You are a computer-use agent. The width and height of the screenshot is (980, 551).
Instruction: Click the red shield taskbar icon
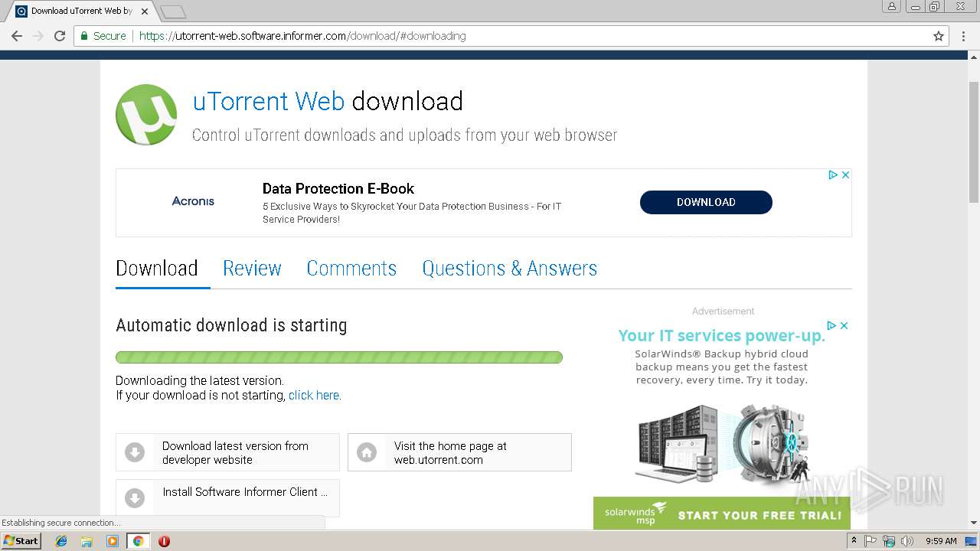point(164,541)
